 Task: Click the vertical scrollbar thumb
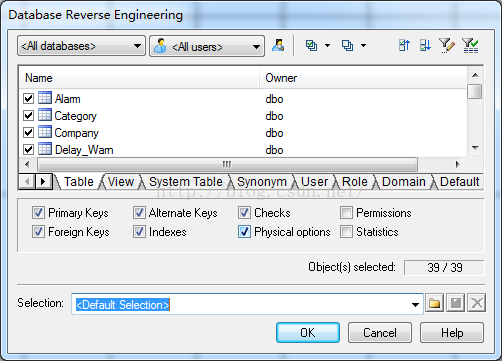(475, 91)
